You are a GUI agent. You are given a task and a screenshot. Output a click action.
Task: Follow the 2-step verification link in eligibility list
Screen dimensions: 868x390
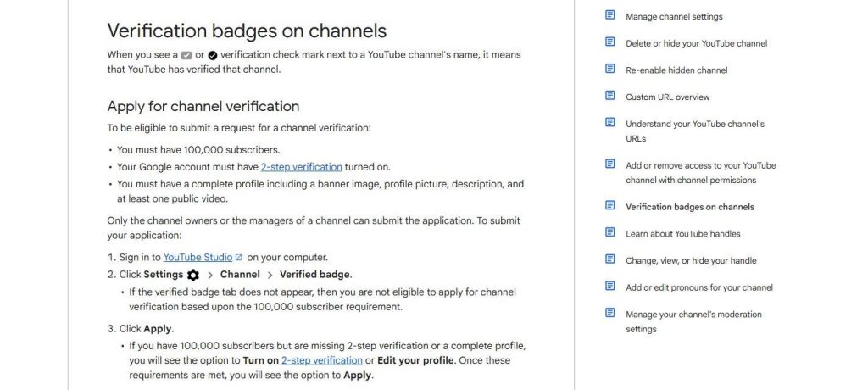tap(301, 167)
